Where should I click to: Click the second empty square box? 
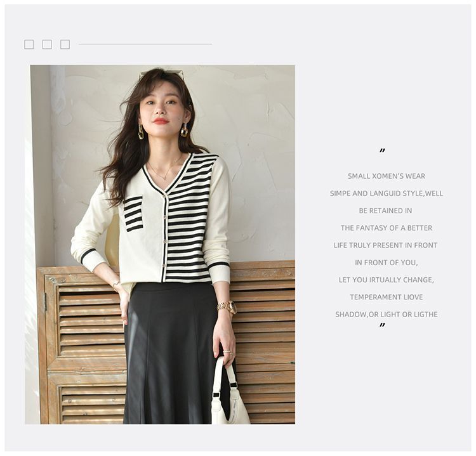[x=47, y=44]
